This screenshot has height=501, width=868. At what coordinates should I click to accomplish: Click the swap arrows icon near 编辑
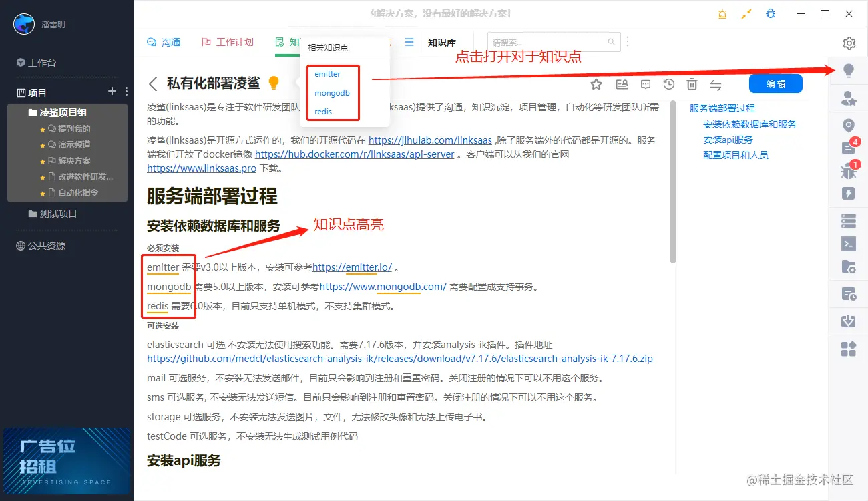(716, 84)
